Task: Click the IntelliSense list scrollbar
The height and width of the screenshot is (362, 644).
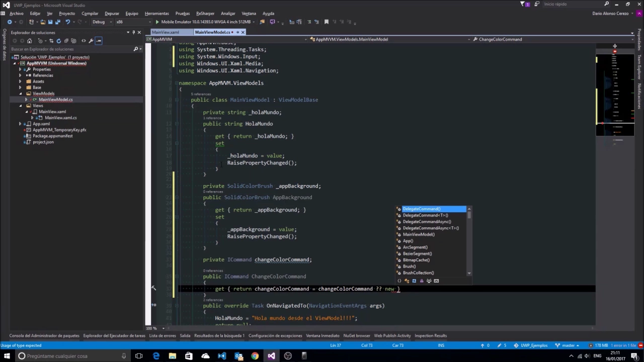Action: point(469,241)
